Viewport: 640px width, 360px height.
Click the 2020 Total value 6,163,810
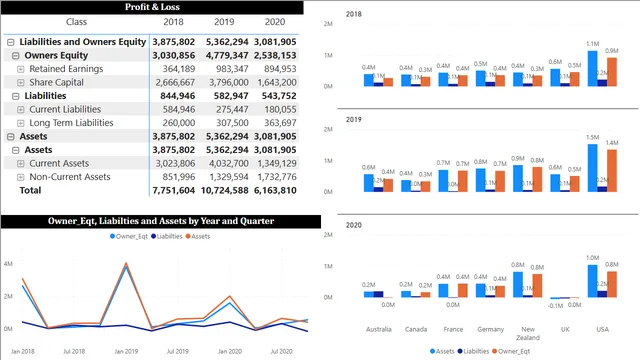coord(275,190)
